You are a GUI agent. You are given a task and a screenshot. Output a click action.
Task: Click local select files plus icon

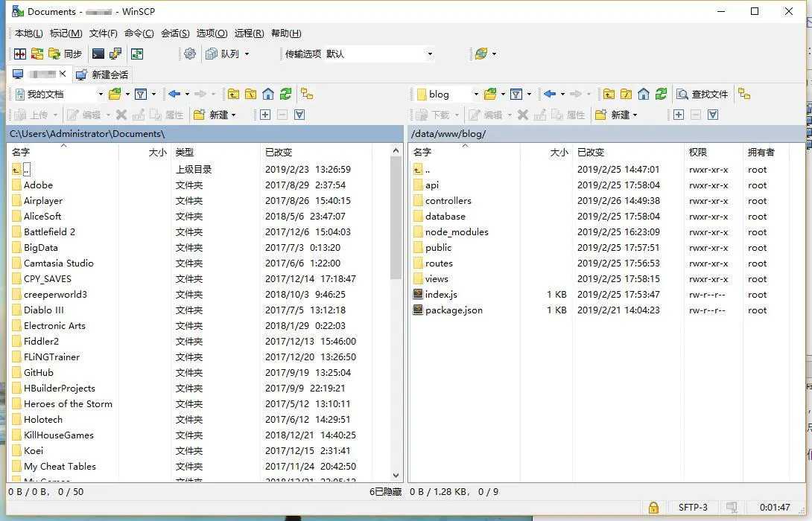click(x=265, y=115)
